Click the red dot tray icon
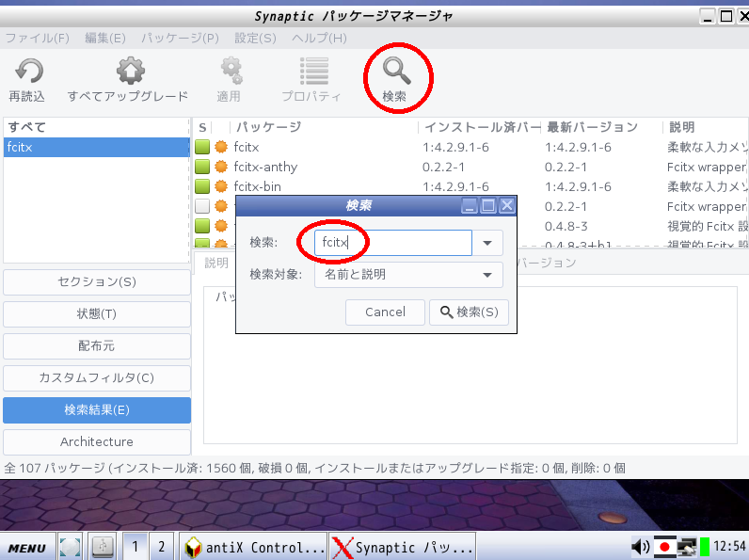749x560 pixels. click(664, 547)
